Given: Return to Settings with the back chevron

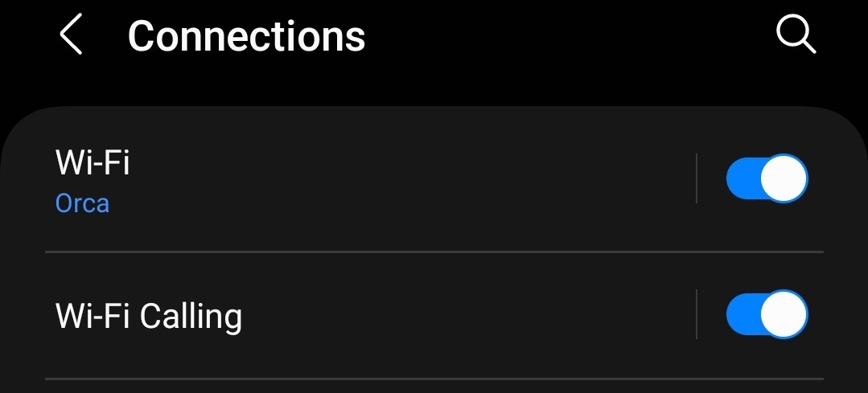Looking at the screenshot, I should click(x=71, y=35).
